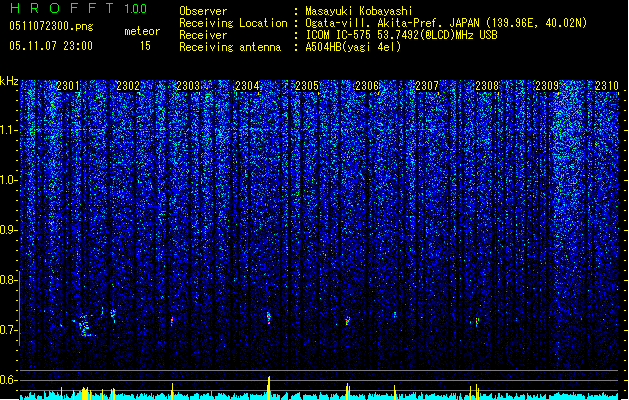Image resolution: width=629 pixels, height=400 pixels.
Task: Click the 2310 time marker
Action: (607, 86)
